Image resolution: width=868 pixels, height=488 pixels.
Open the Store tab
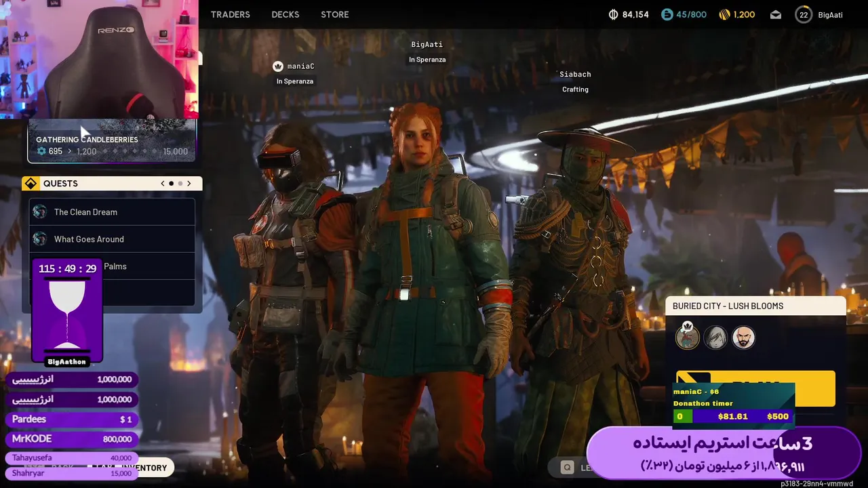[335, 14]
